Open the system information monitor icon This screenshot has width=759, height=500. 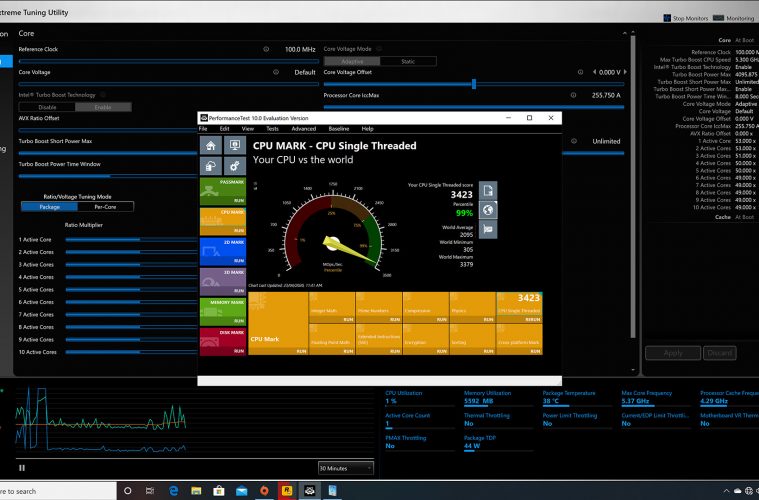click(x=235, y=145)
